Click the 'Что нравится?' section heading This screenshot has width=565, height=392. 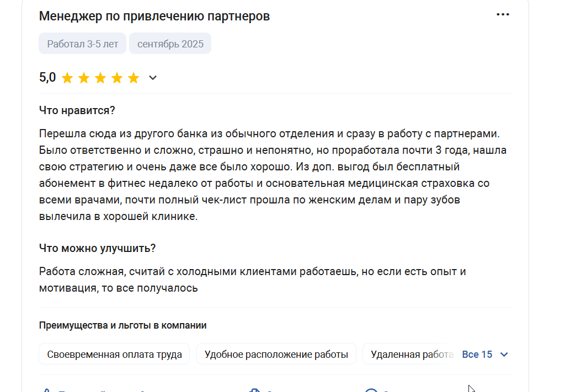point(77,110)
